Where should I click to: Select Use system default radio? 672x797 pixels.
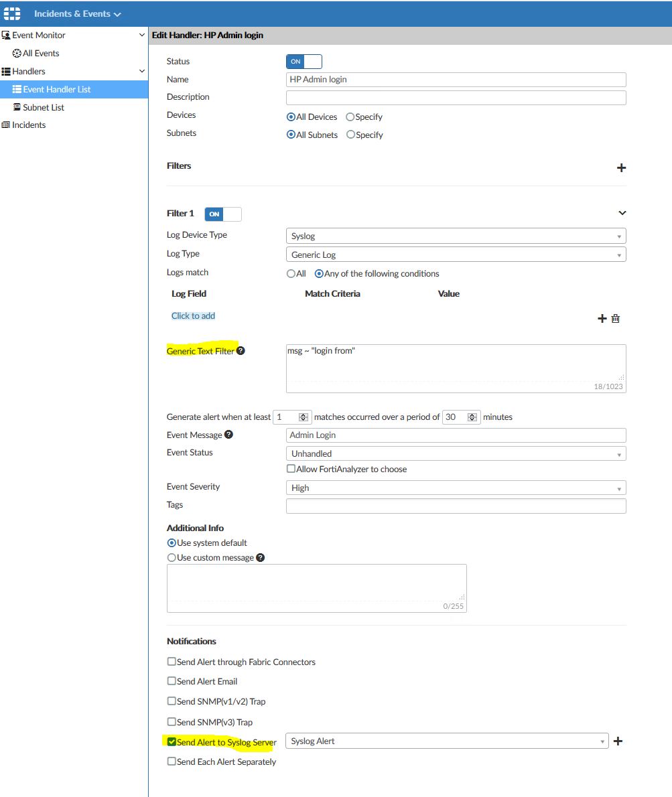pos(172,543)
